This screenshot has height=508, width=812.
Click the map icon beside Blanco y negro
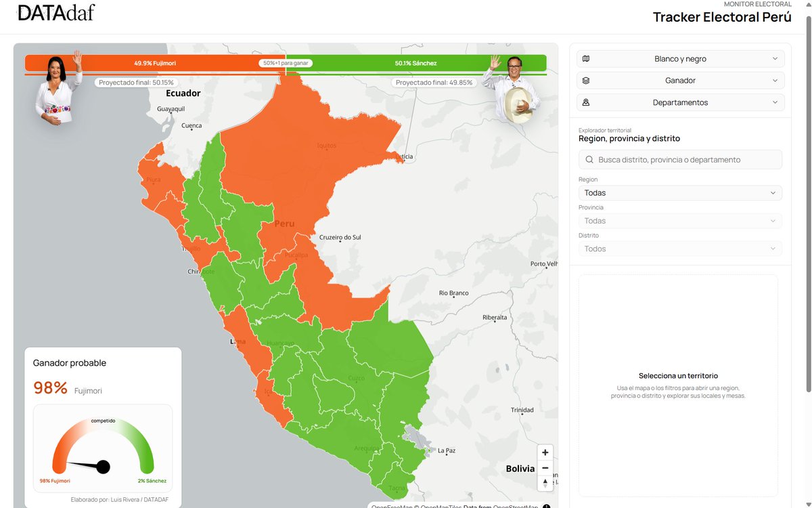point(586,59)
